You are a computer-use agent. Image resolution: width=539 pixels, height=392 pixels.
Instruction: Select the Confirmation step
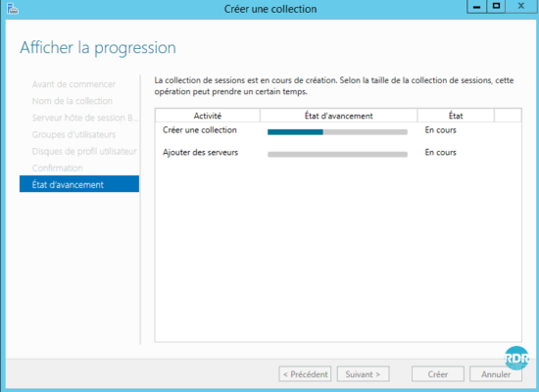point(58,169)
